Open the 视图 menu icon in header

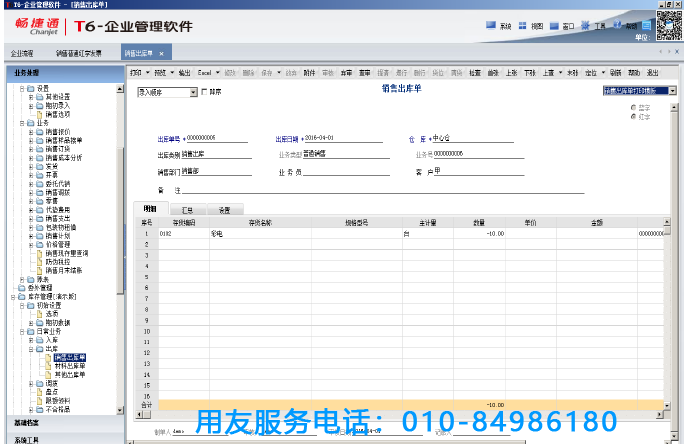[522, 26]
